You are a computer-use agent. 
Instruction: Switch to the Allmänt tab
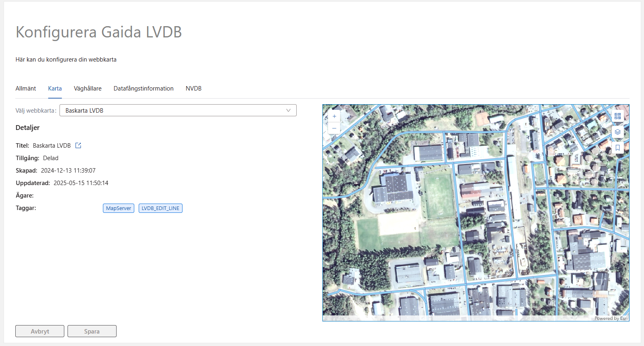click(26, 89)
